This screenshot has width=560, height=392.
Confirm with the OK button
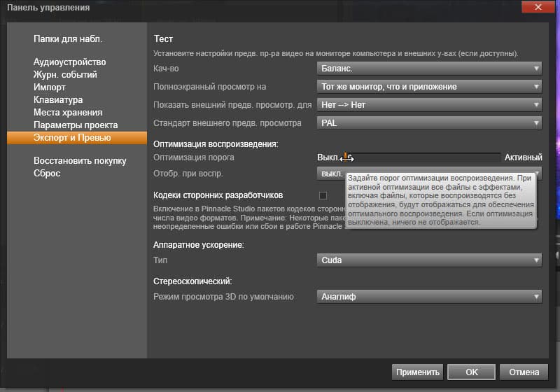[471, 372]
